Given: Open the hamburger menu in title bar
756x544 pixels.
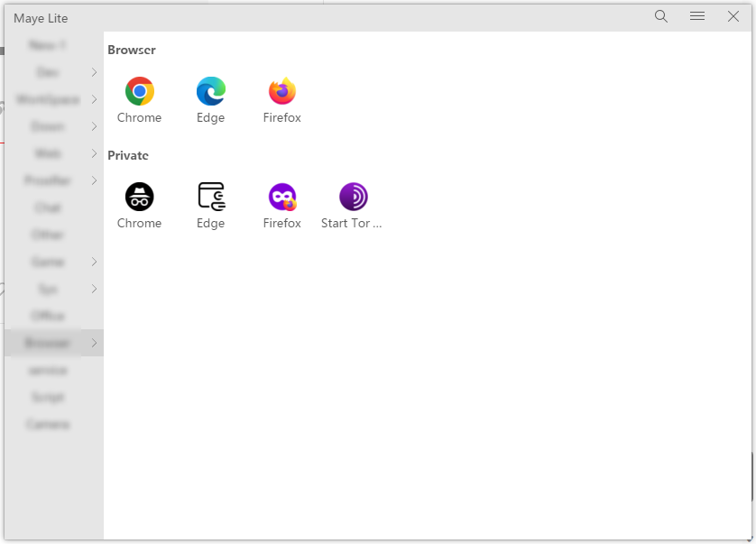Looking at the screenshot, I should coord(697,16).
